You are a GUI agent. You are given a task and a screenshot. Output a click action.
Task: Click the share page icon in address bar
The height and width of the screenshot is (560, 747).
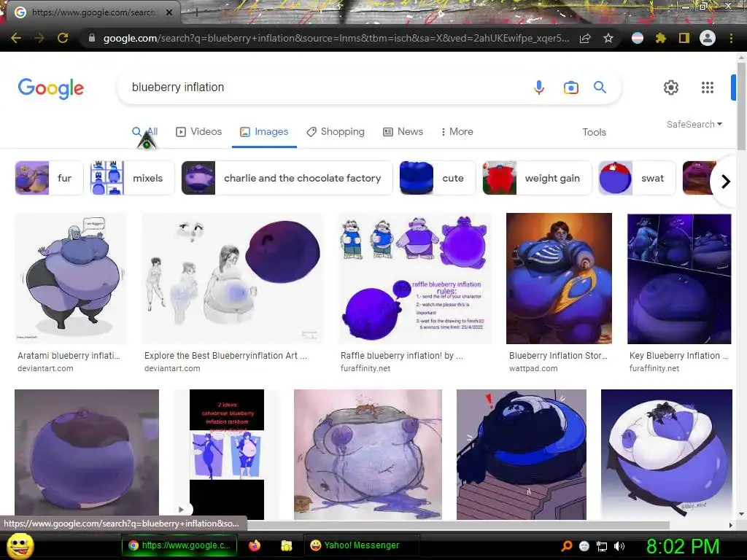point(585,38)
